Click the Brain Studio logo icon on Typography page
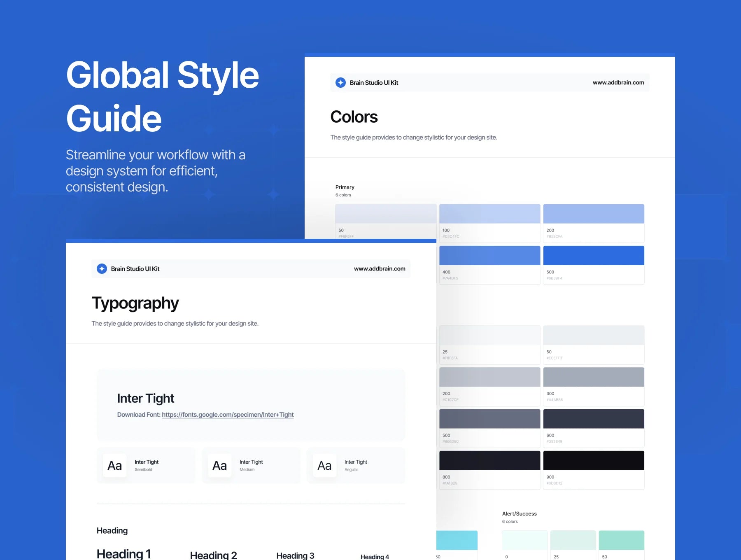The width and height of the screenshot is (741, 560). 102,268
